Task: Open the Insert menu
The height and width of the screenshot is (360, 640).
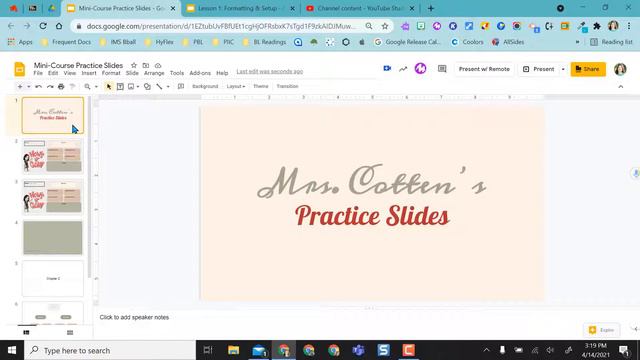Action: tap(89, 73)
